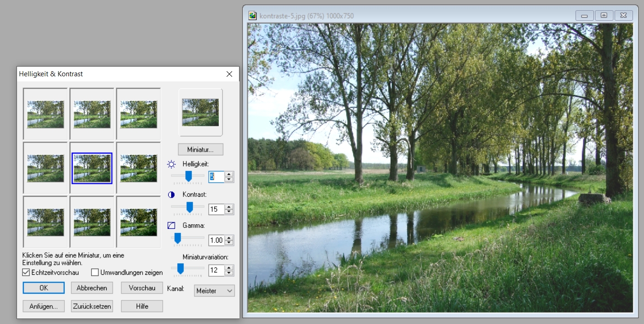Screen dimensions: 644x324
Task: Enable Umwandlungen zeigen checkbox
Action: coord(95,273)
